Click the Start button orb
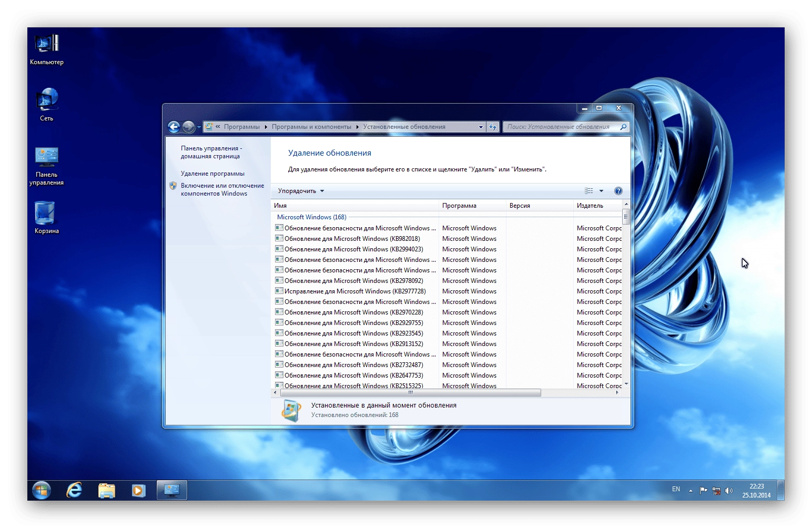This screenshot has height=528, width=812. click(x=42, y=490)
